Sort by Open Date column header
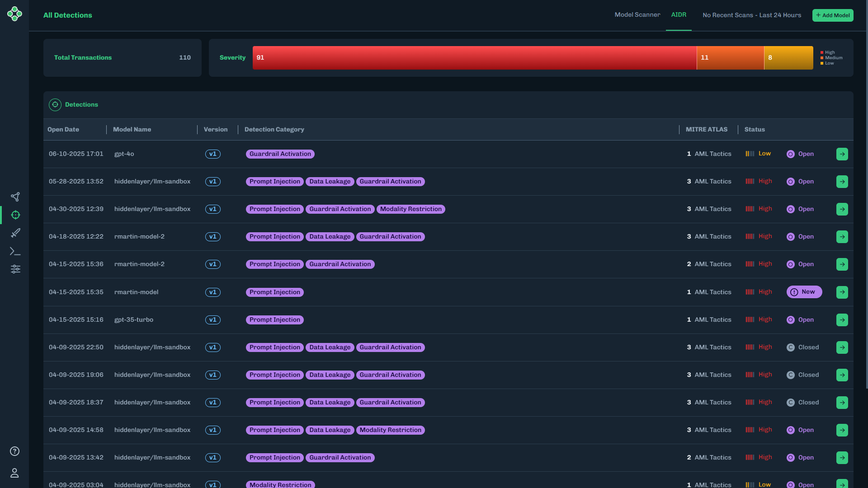This screenshot has width=868, height=488. click(x=63, y=130)
